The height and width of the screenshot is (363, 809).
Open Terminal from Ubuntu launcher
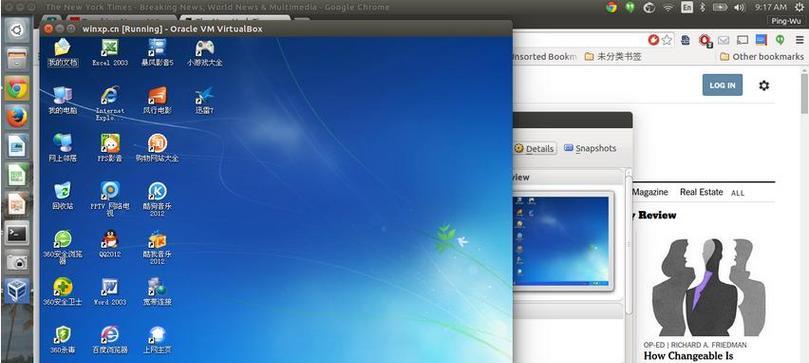point(17,234)
